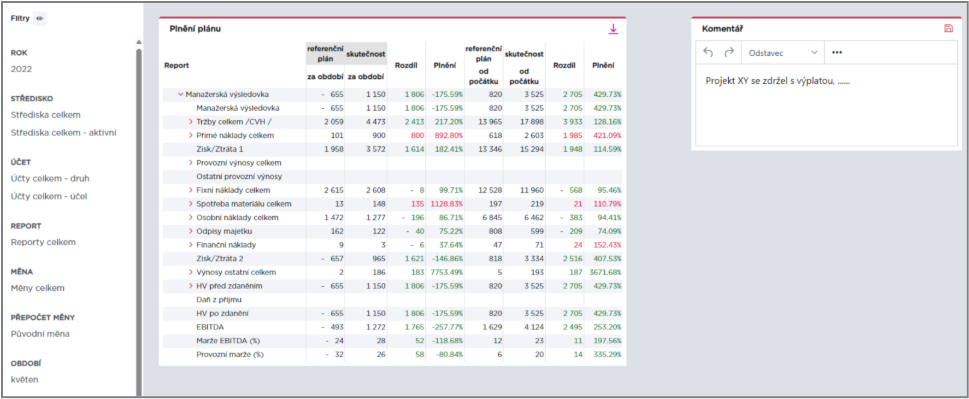Expand the Přímé náklady celkem row
This screenshot has width=969, height=399.
(190, 135)
